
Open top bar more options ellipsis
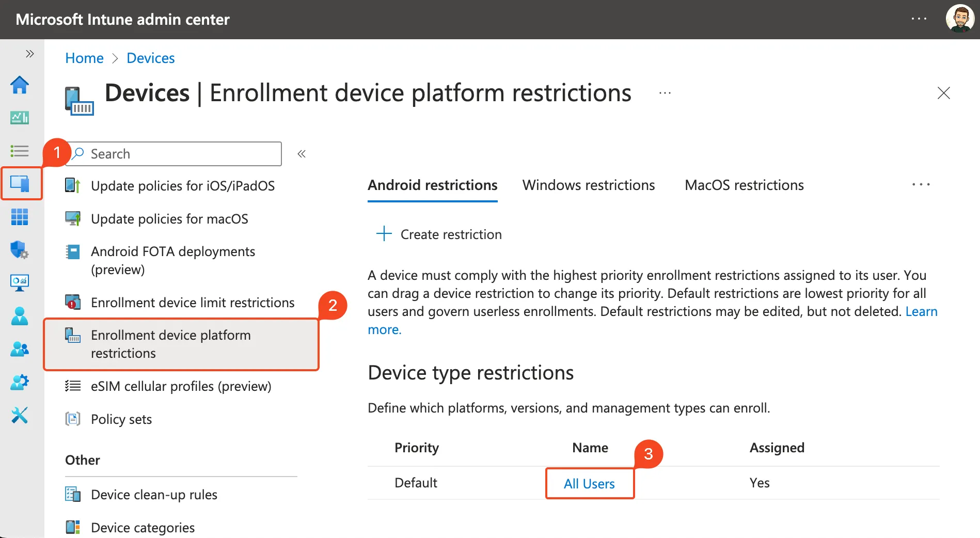coord(919,19)
